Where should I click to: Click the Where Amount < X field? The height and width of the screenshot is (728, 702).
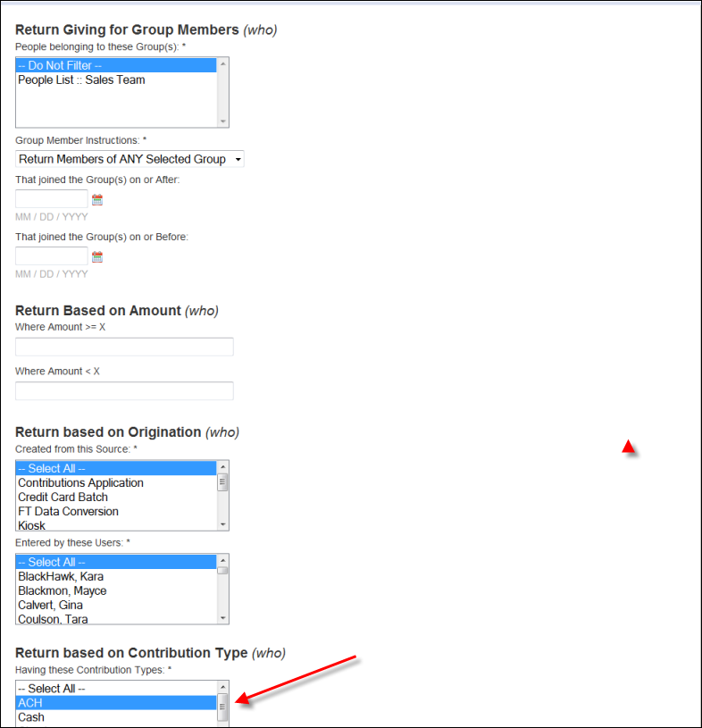point(124,391)
